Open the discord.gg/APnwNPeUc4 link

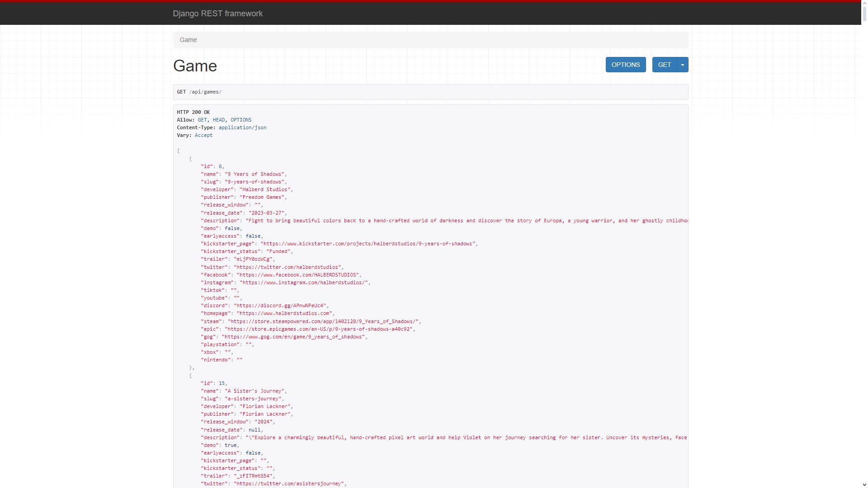coord(280,305)
